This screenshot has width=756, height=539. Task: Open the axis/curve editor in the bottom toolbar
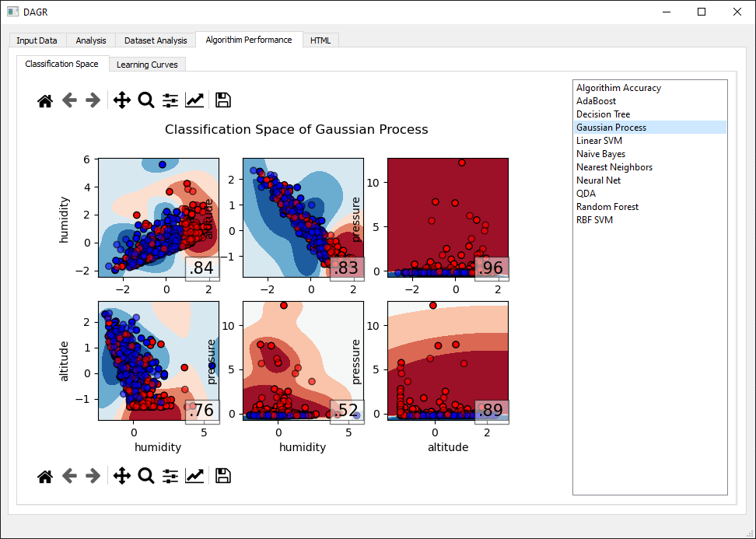point(194,476)
